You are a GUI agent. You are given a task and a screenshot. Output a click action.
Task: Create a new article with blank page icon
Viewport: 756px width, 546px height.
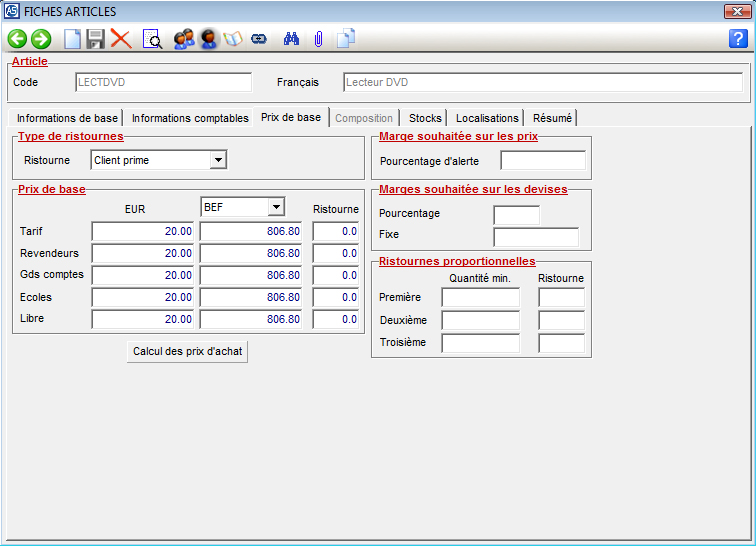[72, 39]
